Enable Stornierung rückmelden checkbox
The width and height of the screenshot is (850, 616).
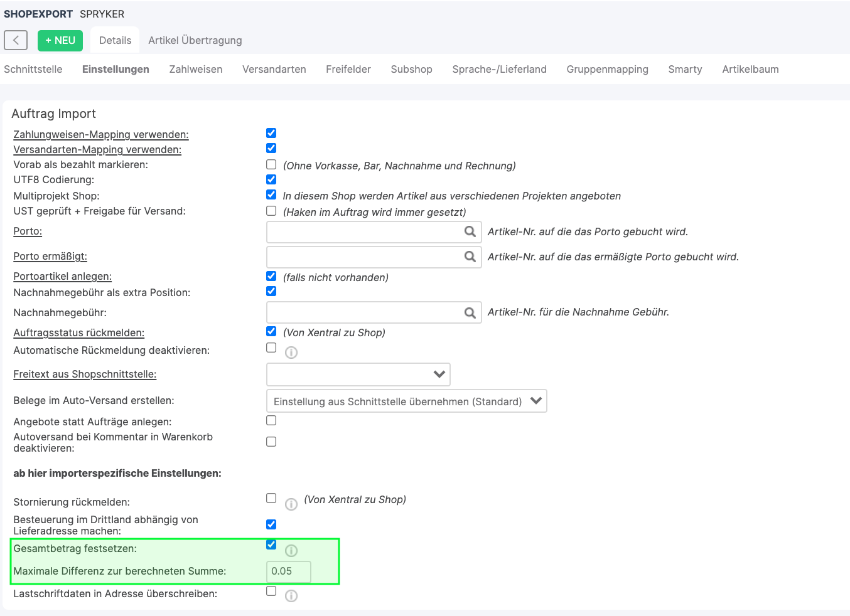pyautogui.click(x=271, y=498)
